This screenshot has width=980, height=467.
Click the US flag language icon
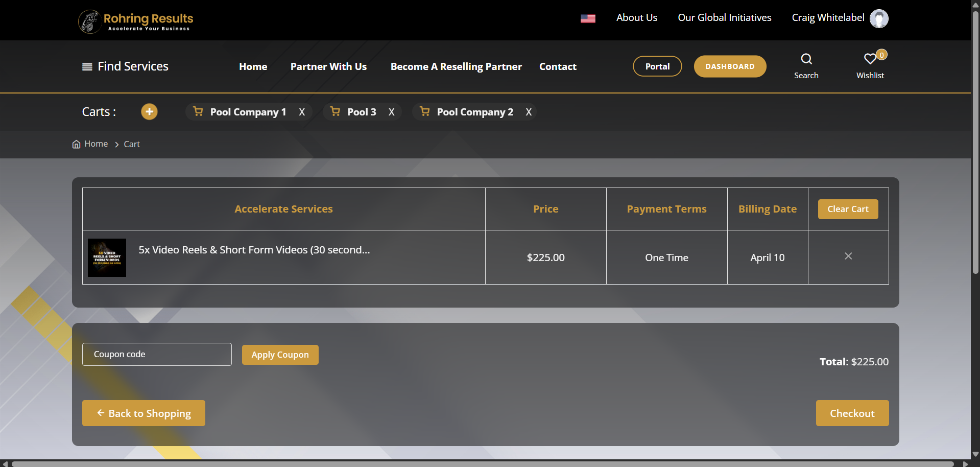(x=588, y=18)
